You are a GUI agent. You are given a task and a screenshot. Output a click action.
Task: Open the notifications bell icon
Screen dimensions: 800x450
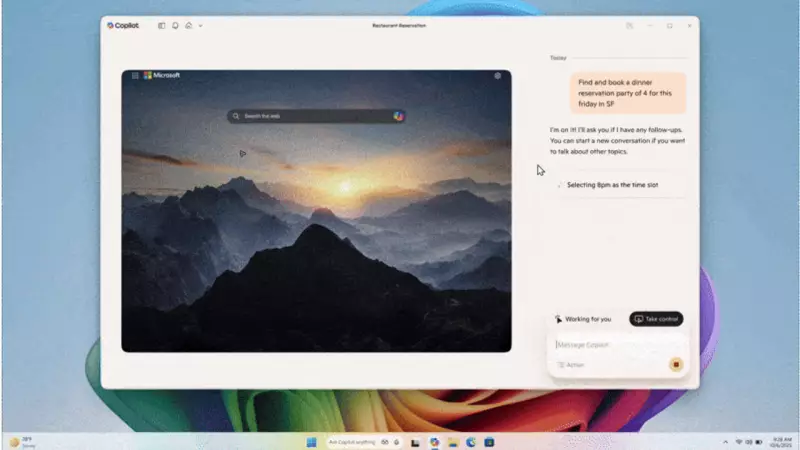point(175,25)
